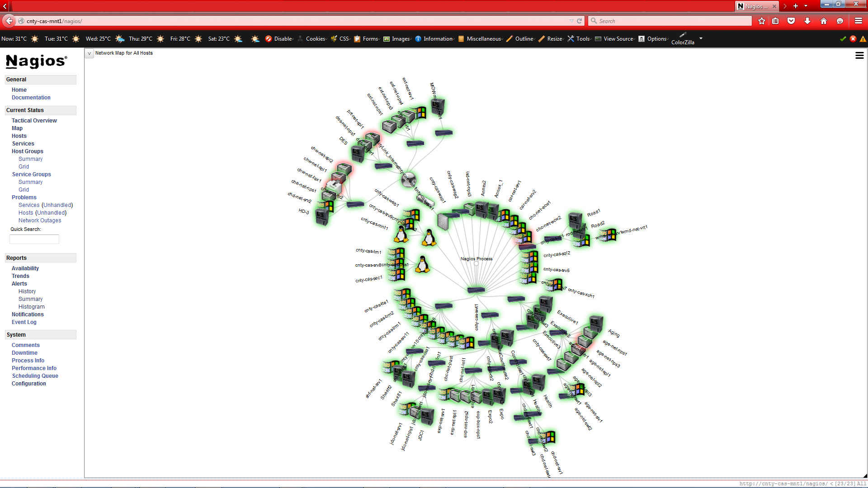Open the Cookies dropdown menu

coord(315,39)
